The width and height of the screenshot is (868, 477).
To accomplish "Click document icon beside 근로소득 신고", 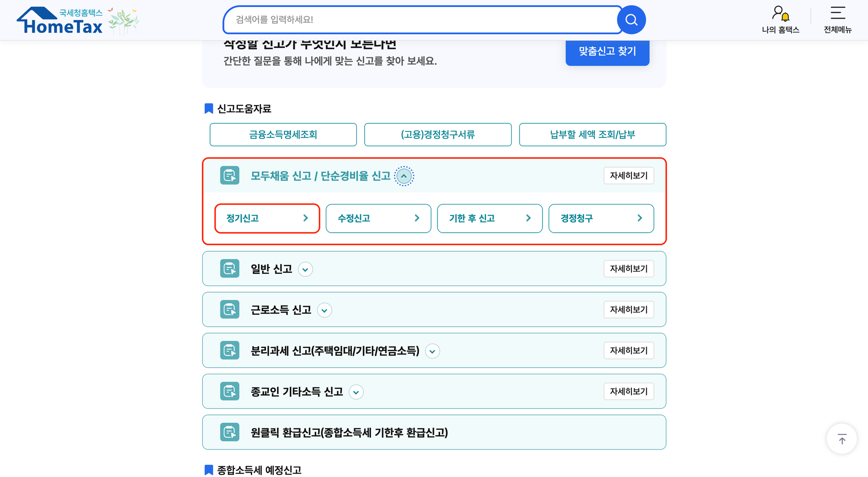I will [230, 309].
